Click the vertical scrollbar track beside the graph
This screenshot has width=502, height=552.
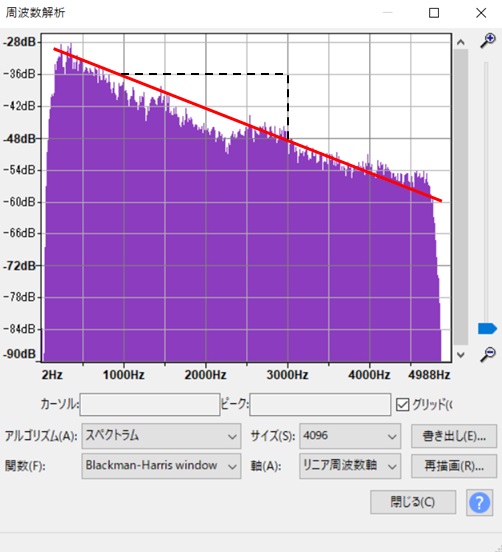[x=461, y=197]
